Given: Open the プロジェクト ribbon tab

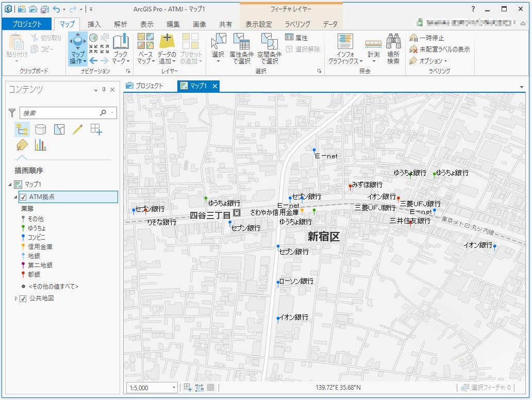Looking at the screenshot, I should click(x=27, y=24).
